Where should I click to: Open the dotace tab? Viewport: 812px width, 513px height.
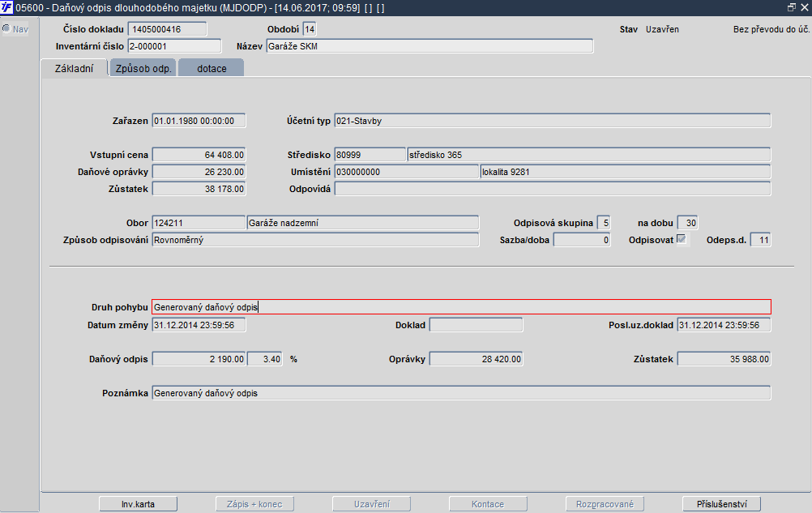tap(212, 68)
